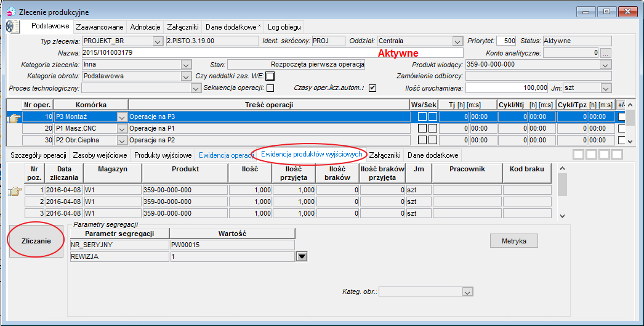Select the Ewidencja operacji tab
The image size is (644, 326).
[x=225, y=155]
